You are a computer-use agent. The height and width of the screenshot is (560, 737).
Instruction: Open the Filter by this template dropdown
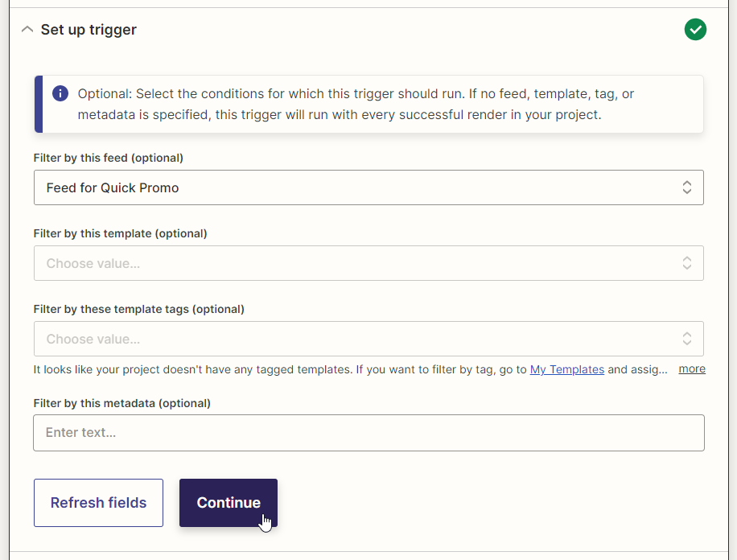pyautogui.click(x=368, y=263)
